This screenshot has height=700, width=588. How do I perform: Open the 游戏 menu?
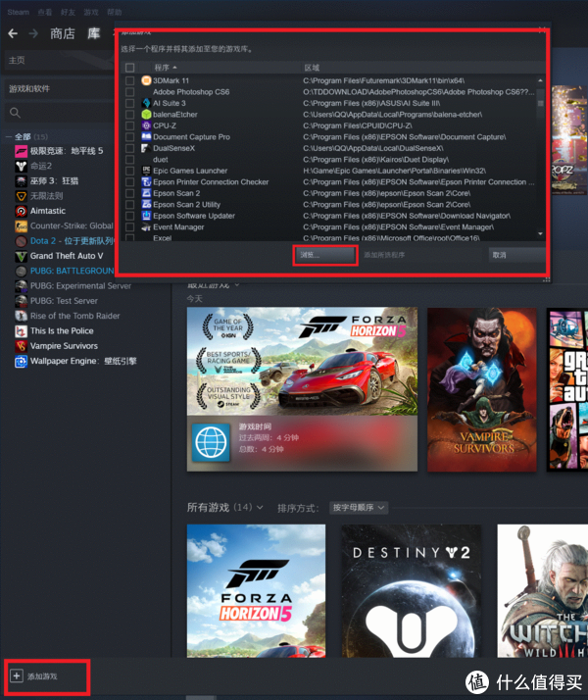91,12
